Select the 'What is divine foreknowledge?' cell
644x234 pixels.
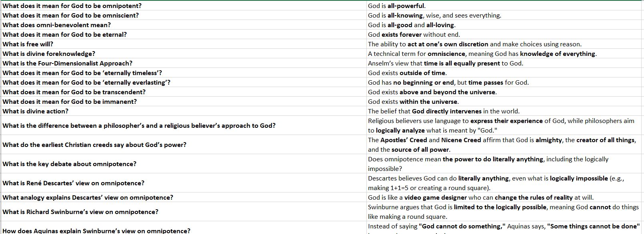[x=49, y=54]
